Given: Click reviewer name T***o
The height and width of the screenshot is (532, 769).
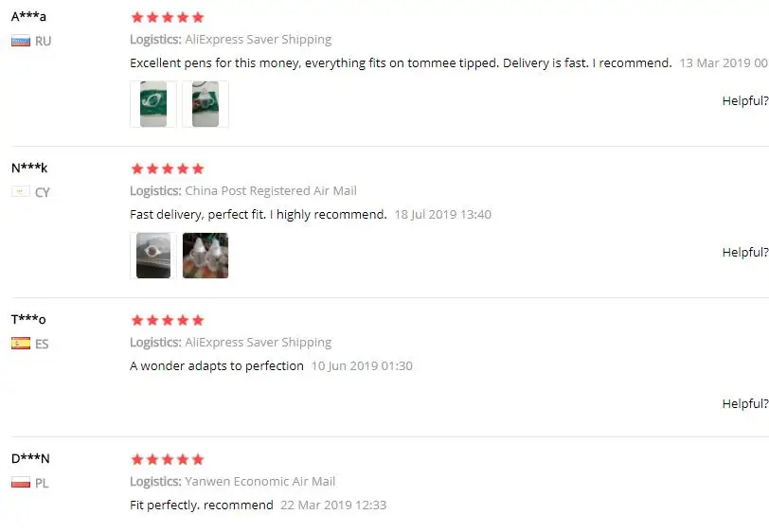Looking at the screenshot, I should [28, 320].
